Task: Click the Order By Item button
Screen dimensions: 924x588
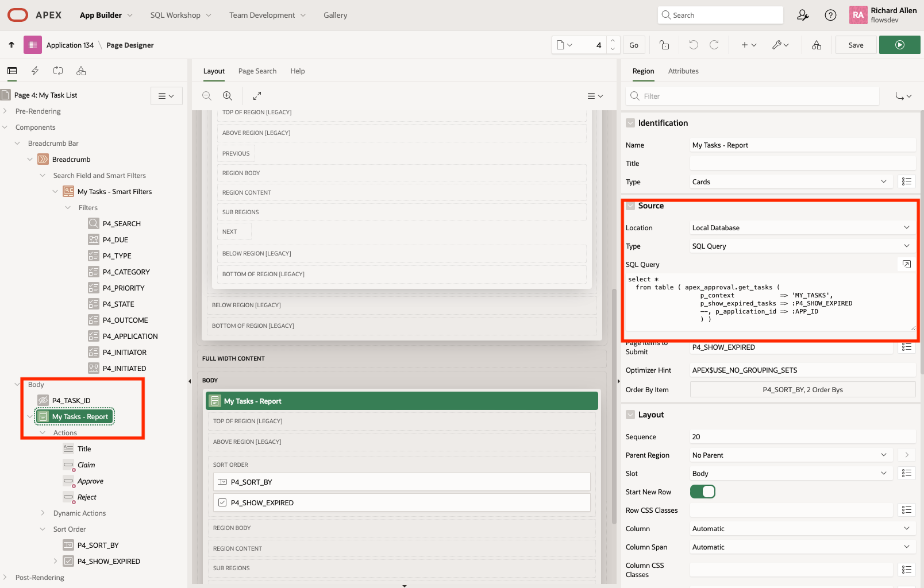Action: [x=803, y=389]
